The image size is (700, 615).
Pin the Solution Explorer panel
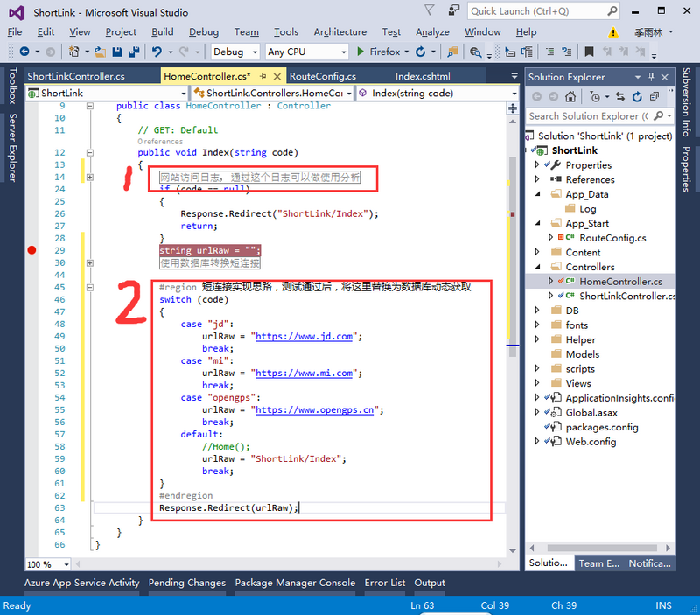651,77
